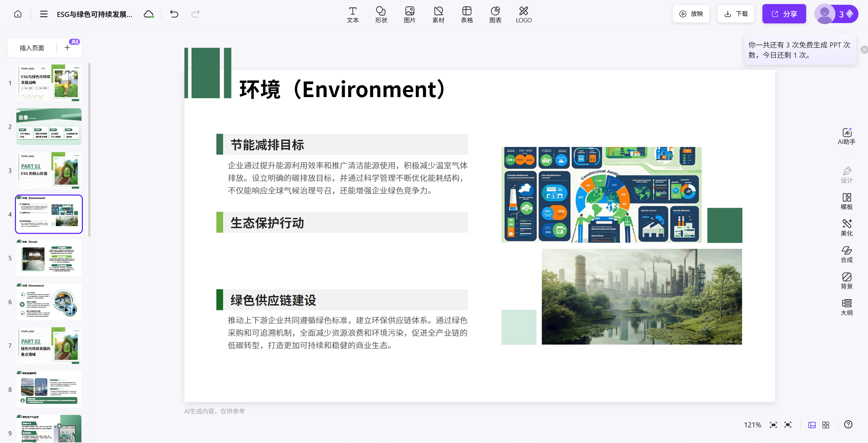Viewport: 868px width, 443px height.
Task: Select the Shape (形状) tool
Action: pos(381,15)
